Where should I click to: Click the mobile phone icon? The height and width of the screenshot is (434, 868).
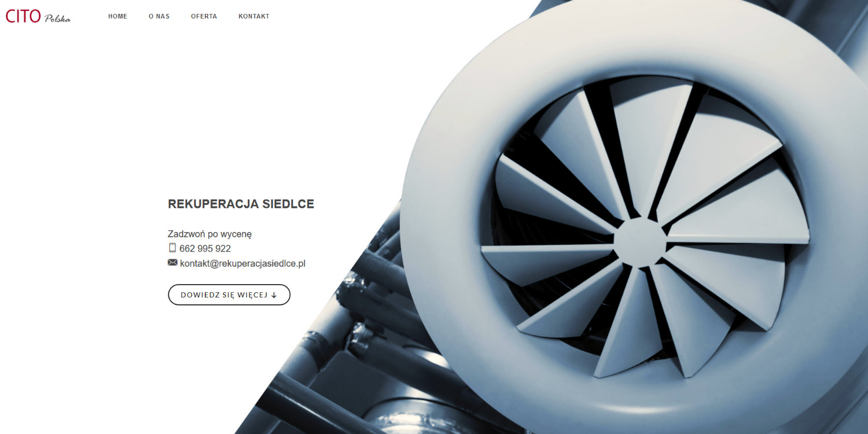172,248
